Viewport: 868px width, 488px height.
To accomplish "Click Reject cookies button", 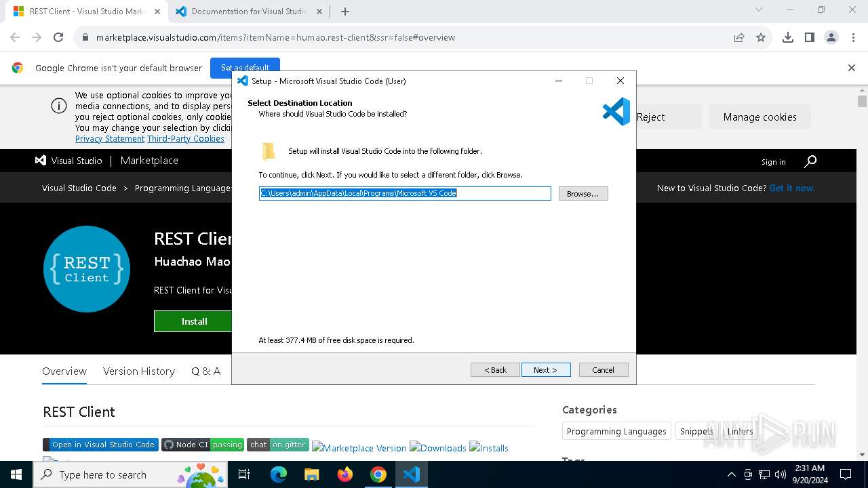I will pos(651,117).
